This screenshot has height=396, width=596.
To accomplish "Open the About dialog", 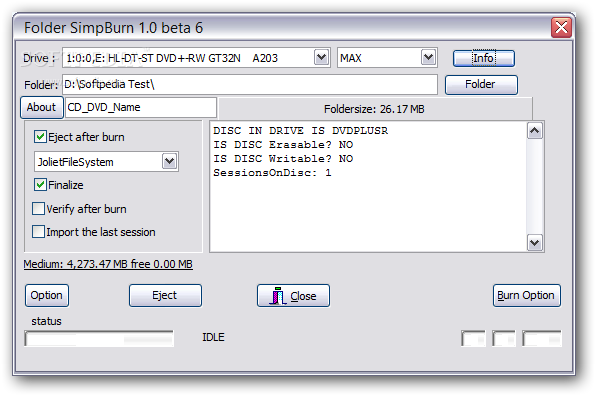I will pos(41,108).
